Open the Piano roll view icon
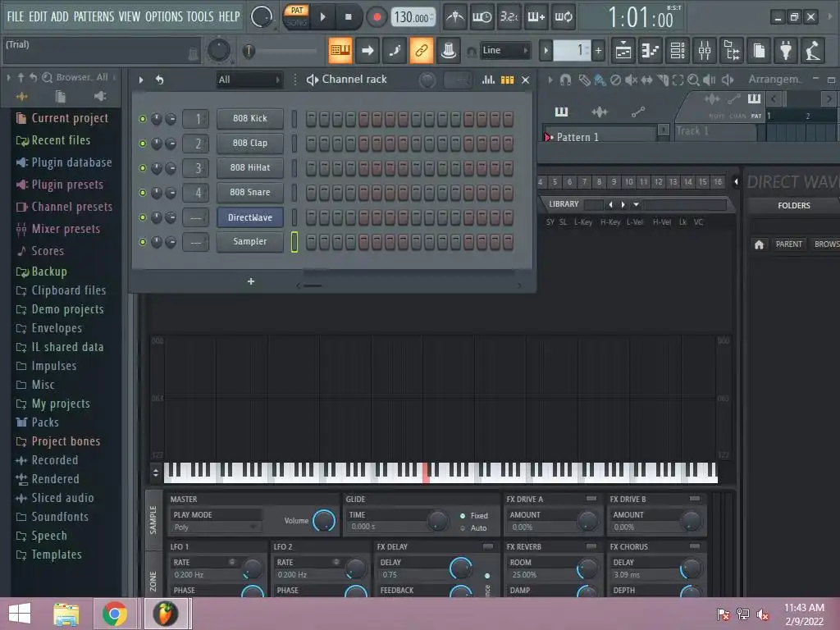The height and width of the screenshot is (630, 840). [x=651, y=51]
